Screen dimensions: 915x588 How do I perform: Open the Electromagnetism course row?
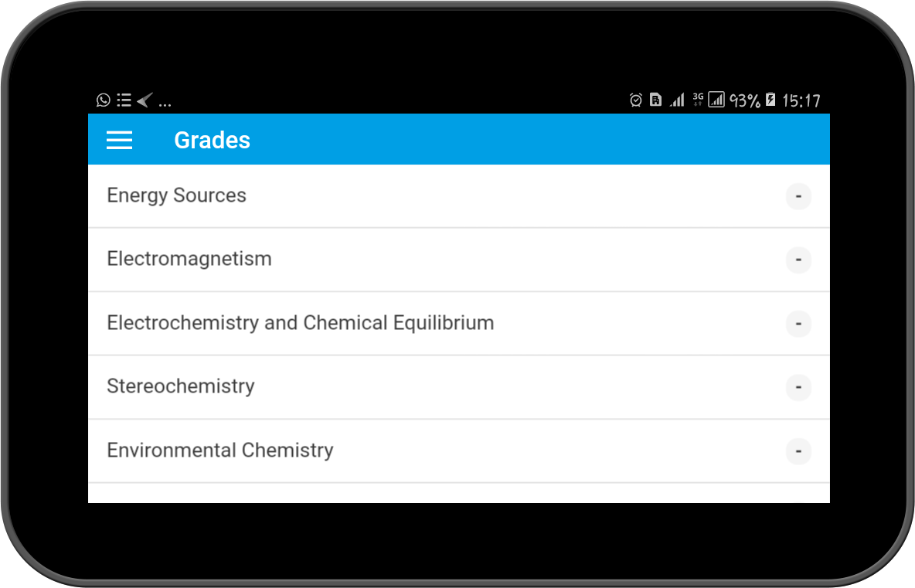pyautogui.click(x=189, y=259)
